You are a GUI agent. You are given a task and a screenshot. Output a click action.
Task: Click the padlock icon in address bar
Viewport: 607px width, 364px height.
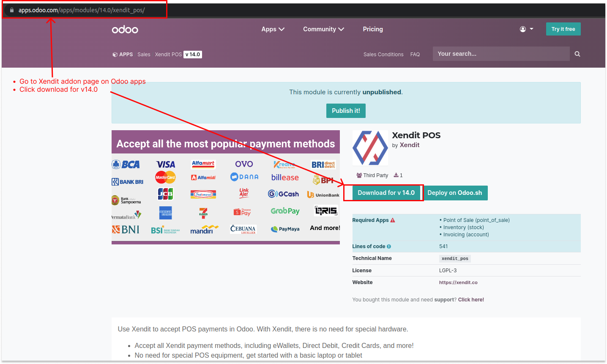12,10
